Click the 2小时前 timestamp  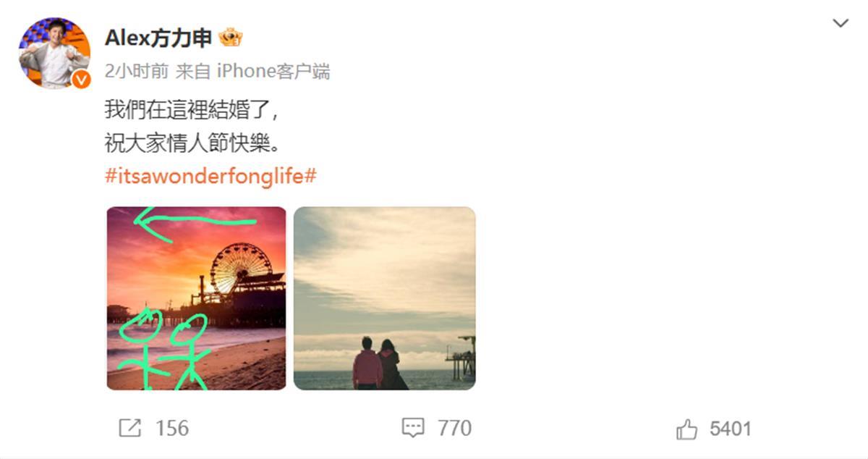pos(137,71)
